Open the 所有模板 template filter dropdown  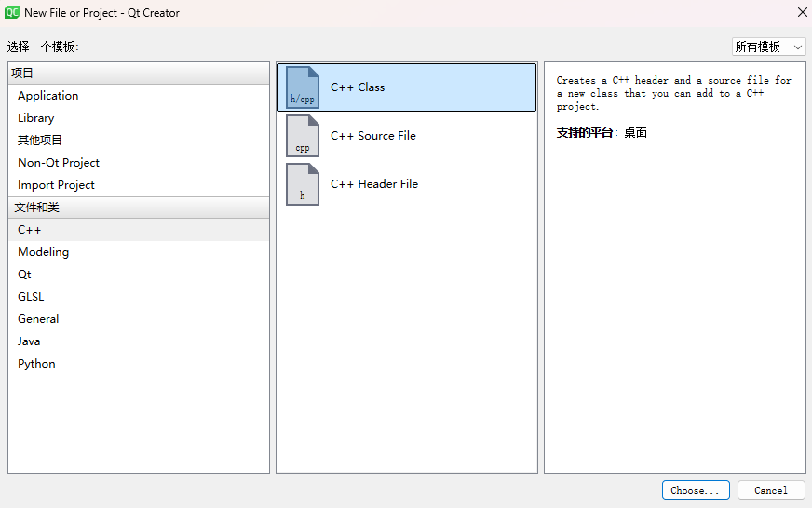768,47
